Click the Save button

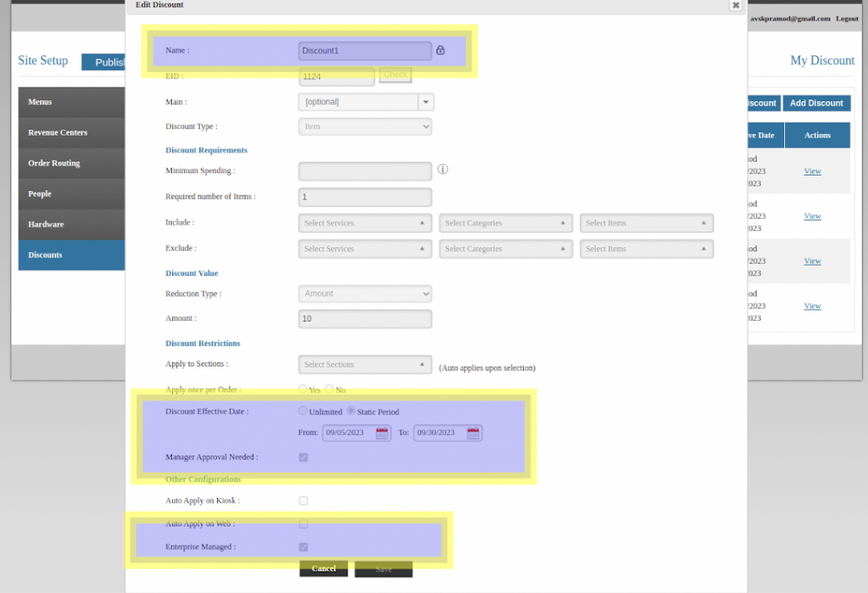[384, 569]
